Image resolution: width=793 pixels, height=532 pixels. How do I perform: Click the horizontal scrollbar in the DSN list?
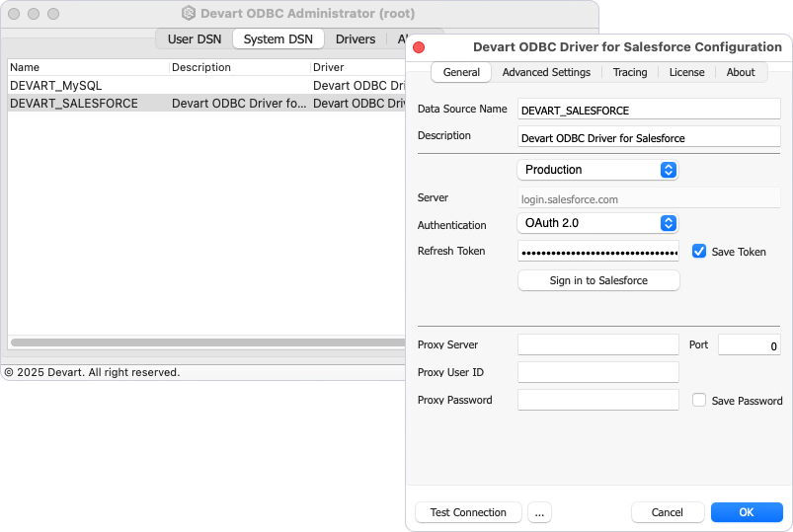[198, 342]
